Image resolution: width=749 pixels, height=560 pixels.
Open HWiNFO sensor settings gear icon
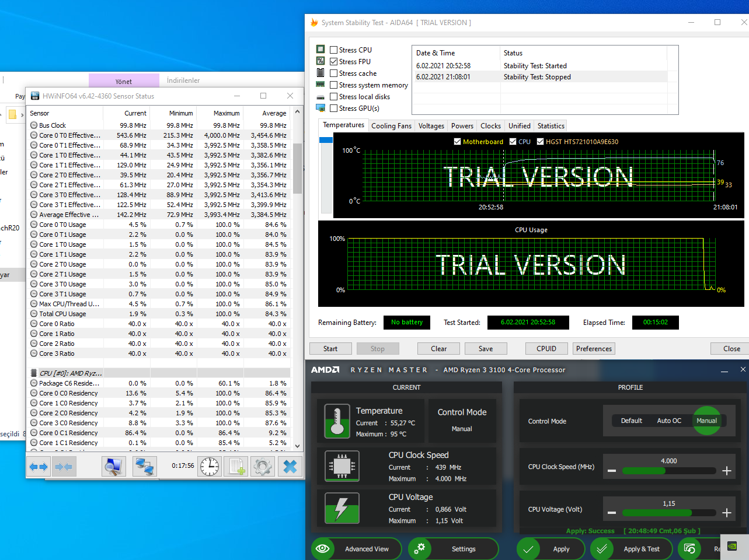[263, 466]
